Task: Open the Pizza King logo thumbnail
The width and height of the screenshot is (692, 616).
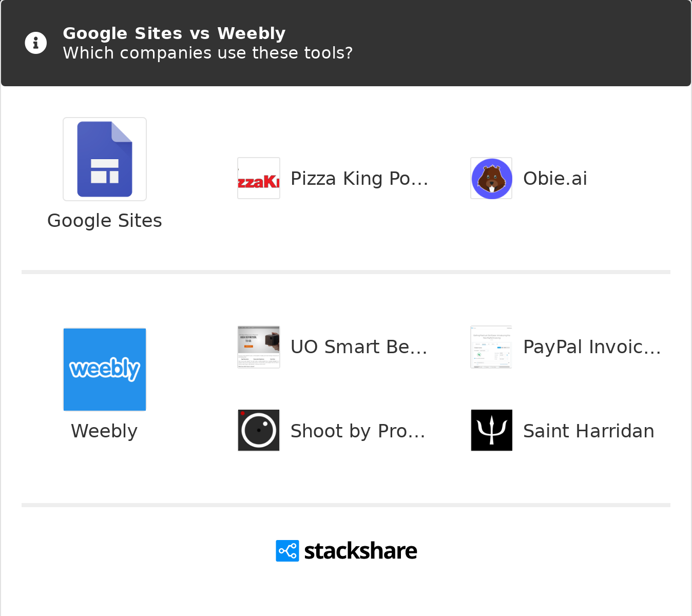Action: pos(259,178)
